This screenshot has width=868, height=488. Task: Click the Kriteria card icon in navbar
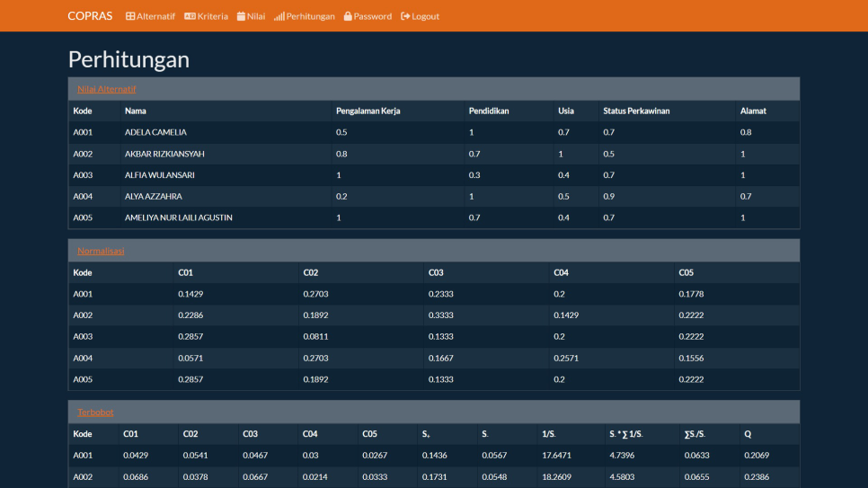coord(190,16)
